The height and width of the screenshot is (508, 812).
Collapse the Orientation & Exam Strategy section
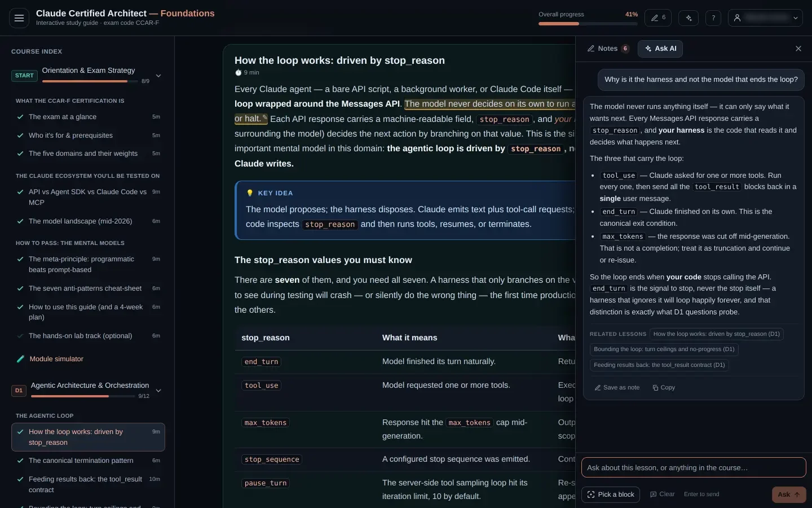(158, 76)
